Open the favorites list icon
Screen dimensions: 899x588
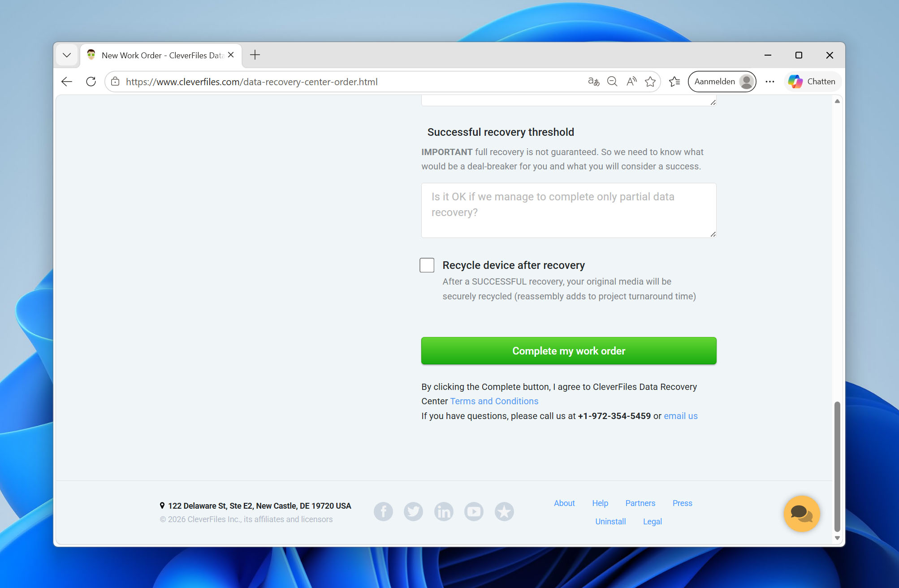(x=674, y=82)
